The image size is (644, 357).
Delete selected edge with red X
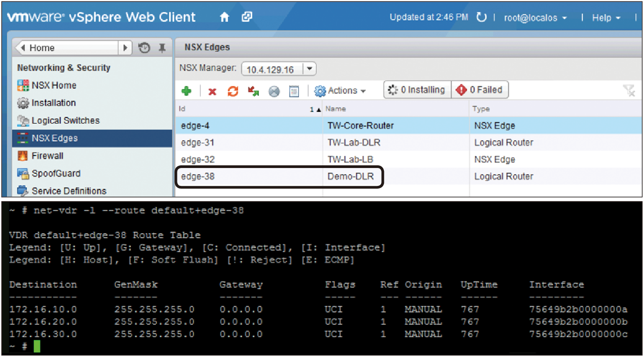click(212, 92)
